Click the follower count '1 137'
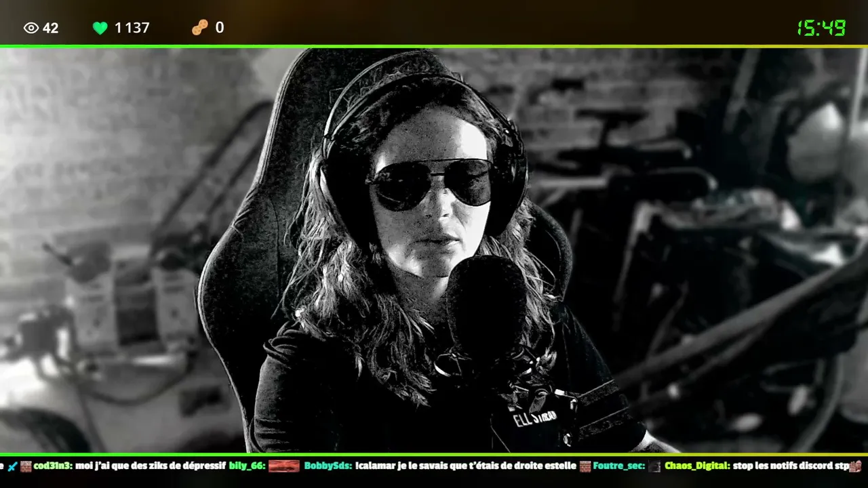 click(132, 28)
